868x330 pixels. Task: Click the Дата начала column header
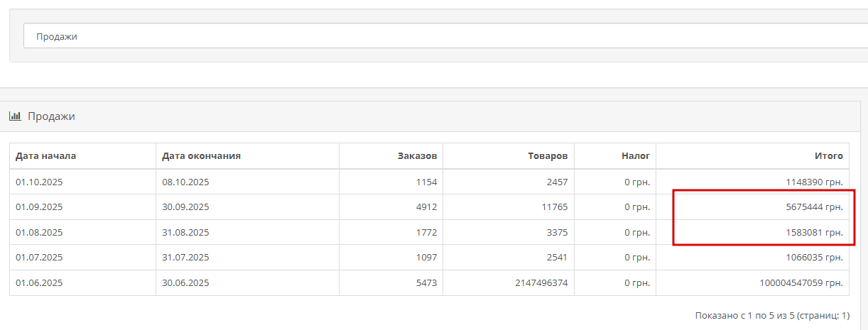tap(45, 156)
